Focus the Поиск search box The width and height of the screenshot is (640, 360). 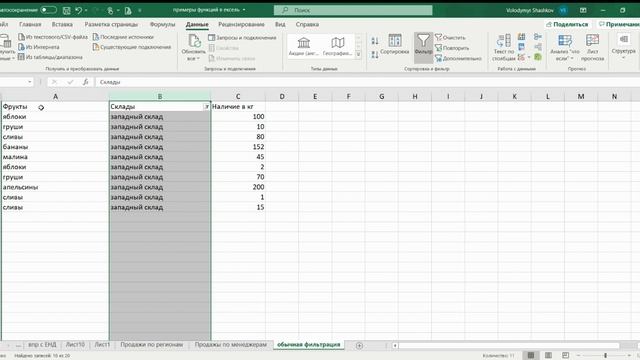[353, 10]
